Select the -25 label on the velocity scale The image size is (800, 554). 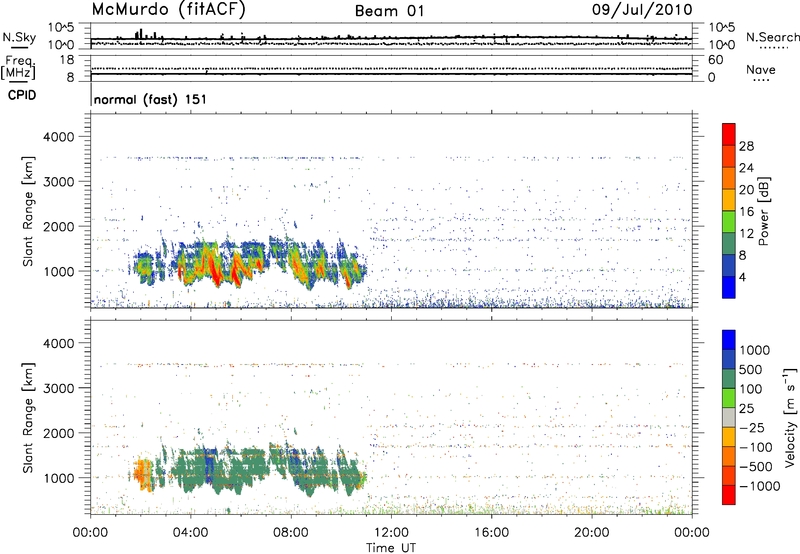(753, 428)
